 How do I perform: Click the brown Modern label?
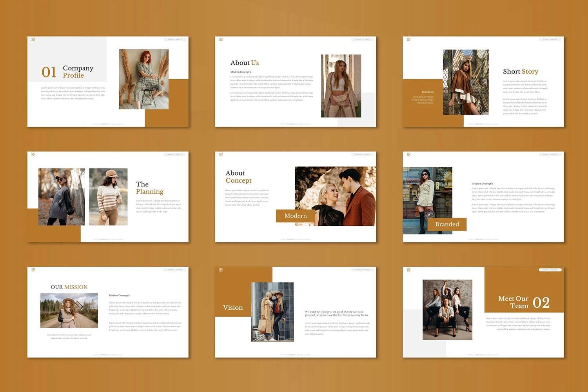(296, 216)
